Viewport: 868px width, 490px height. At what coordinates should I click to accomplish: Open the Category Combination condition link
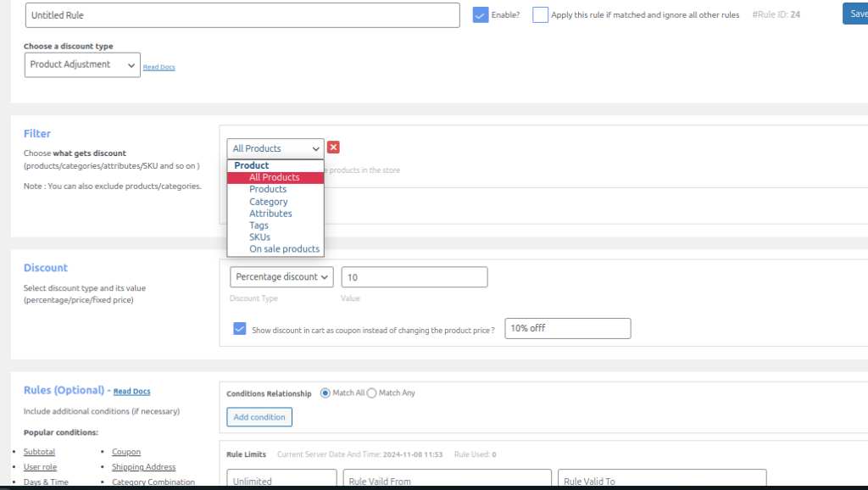click(153, 482)
